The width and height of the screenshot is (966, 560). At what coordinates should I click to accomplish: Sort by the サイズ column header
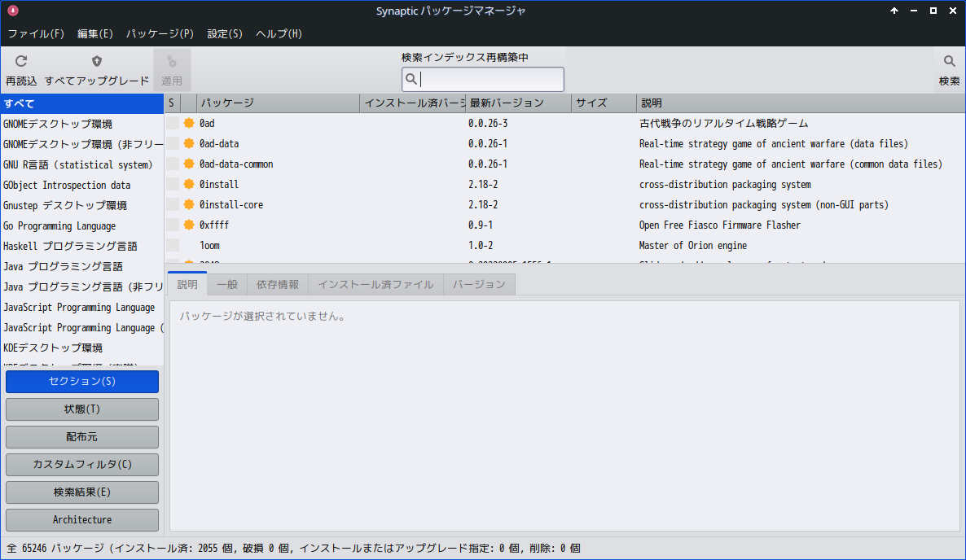[x=604, y=103]
